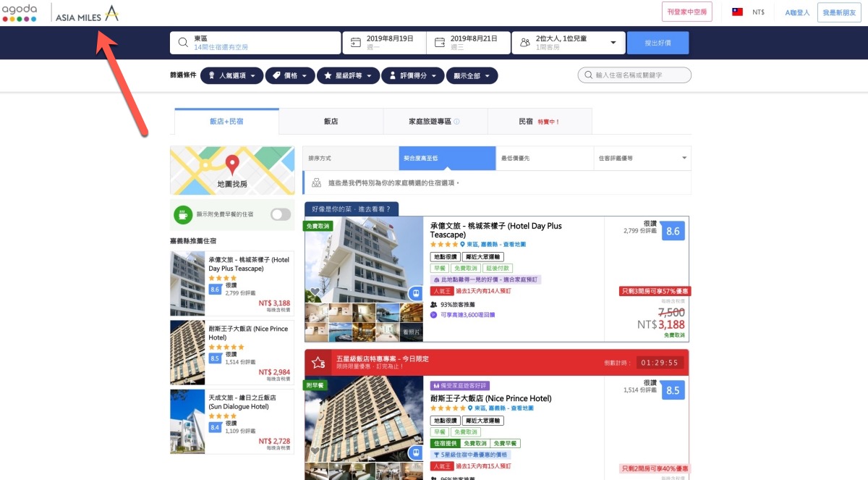Open guests and rooms dropdown
The height and width of the screenshot is (480, 868).
[568, 43]
